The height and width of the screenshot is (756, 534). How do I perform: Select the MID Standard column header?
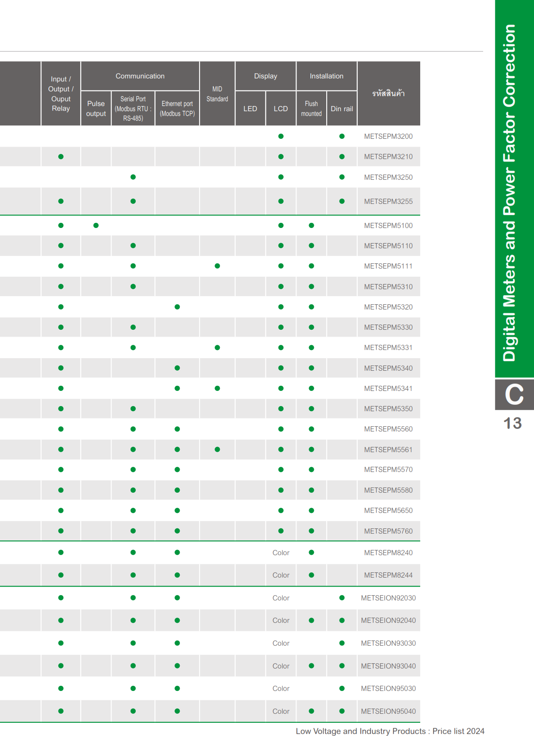[x=217, y=94]
